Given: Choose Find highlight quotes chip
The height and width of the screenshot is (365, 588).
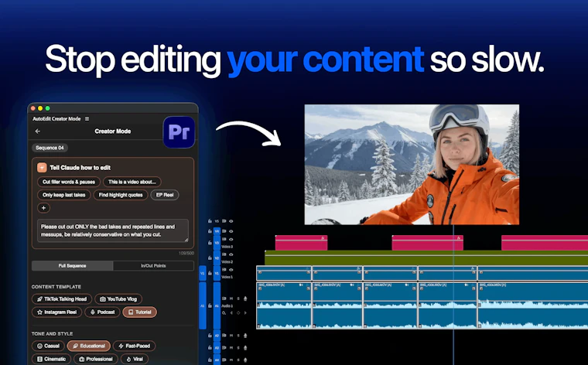Looking at the screenshot, I should pyautogui.click(x=121, y=195).
